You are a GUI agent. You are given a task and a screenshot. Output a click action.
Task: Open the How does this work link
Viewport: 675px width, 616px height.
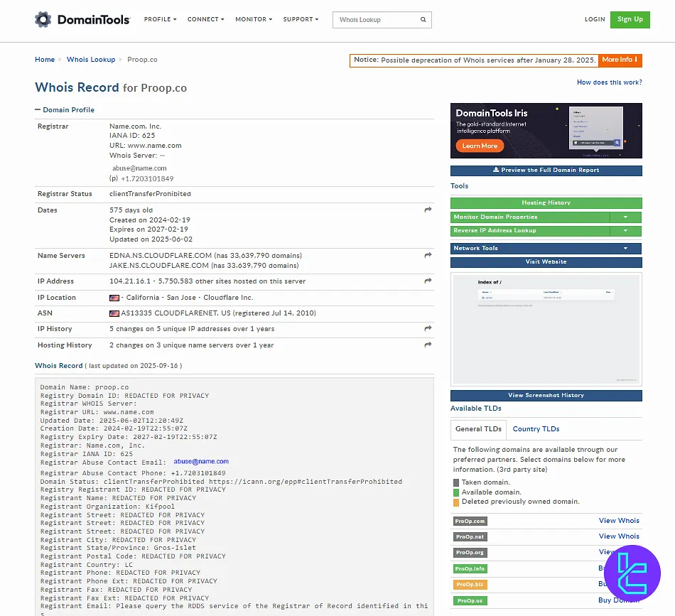pos(609,82)
